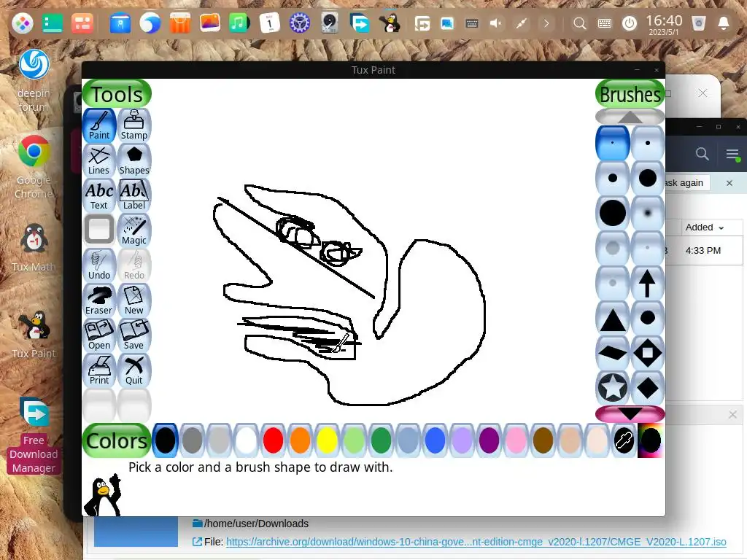Screen dimensions: 747x560
Task: Open the dock calendar app
Action: point(269,23)
